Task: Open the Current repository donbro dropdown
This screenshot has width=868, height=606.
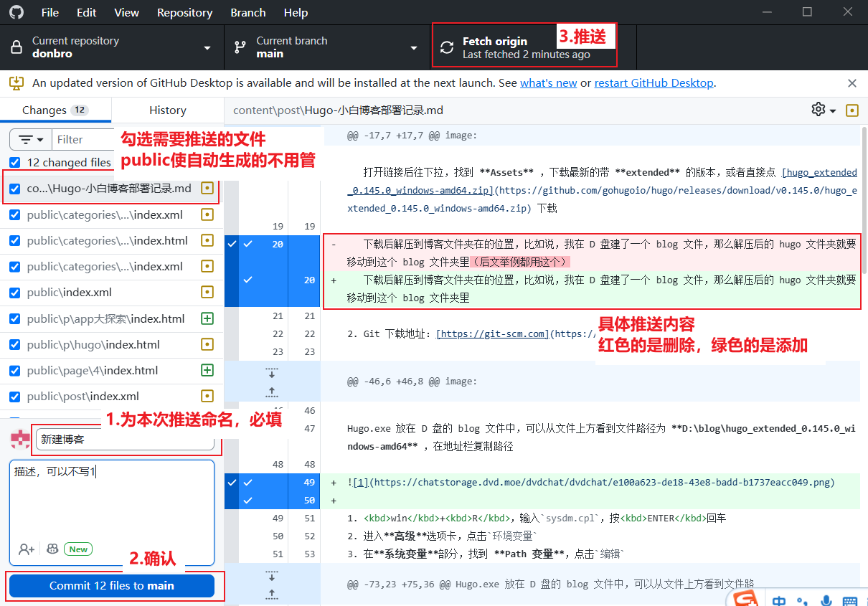Action: point(112,47)
